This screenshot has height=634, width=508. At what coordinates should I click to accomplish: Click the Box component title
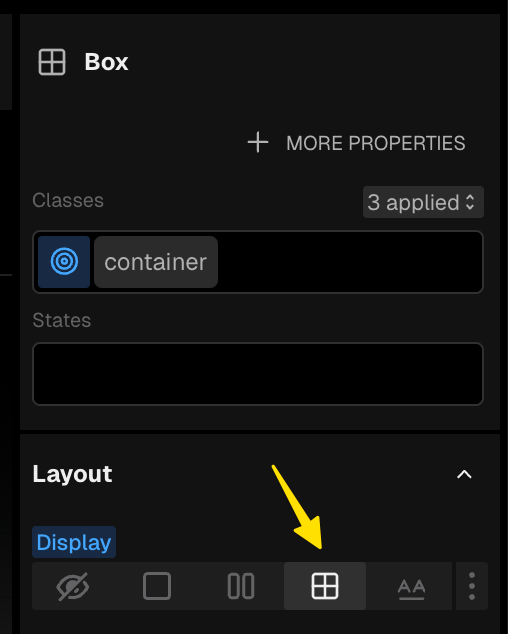(106, 62)
